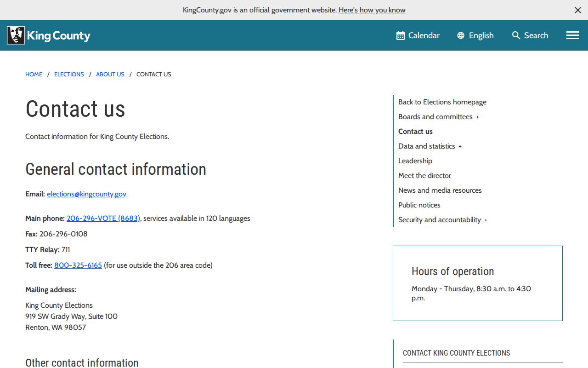This screenshot has width=588, height=368.
Task: Go to ABOUT US breadcrumb
Action: click(x=110, y=74)
